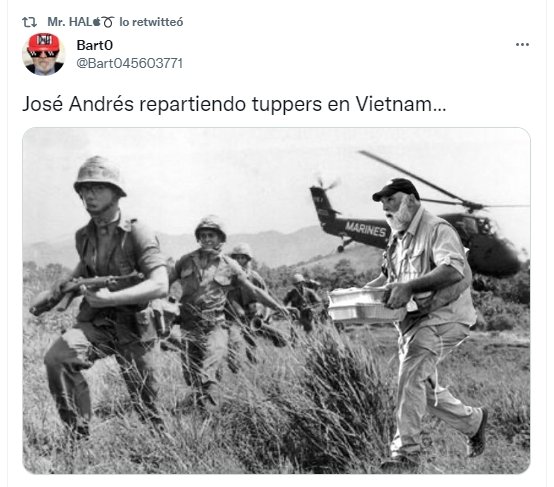This screenshot has height=487, width=554.
Task: Click the retweet arrows icon
Action: click(x=29, y=22)
